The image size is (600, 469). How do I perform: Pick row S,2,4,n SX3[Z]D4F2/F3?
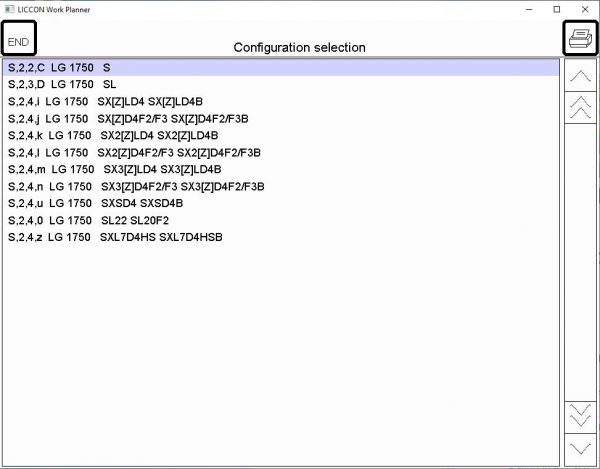[x=281, y=186]
